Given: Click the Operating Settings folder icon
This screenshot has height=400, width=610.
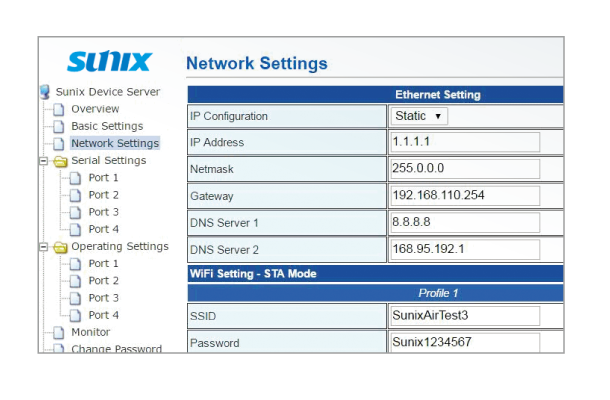Looking at the screenshot, I should [x=60, y=247].
